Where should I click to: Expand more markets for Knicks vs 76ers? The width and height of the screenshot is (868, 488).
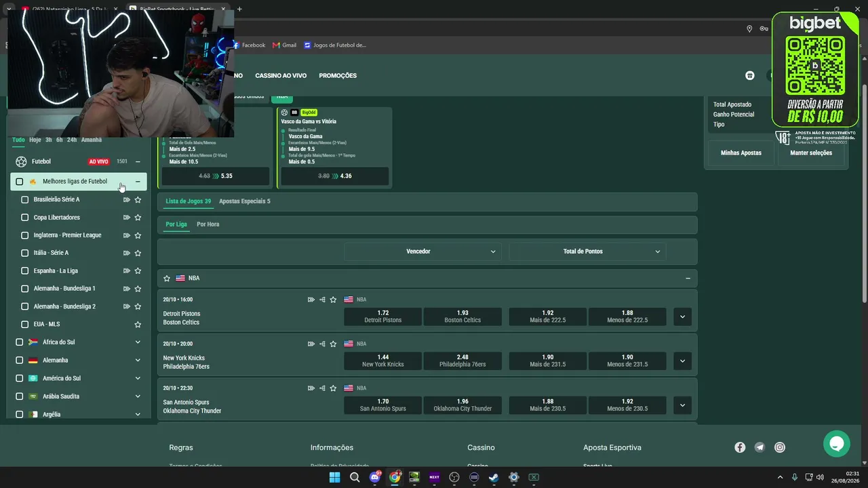682,361
